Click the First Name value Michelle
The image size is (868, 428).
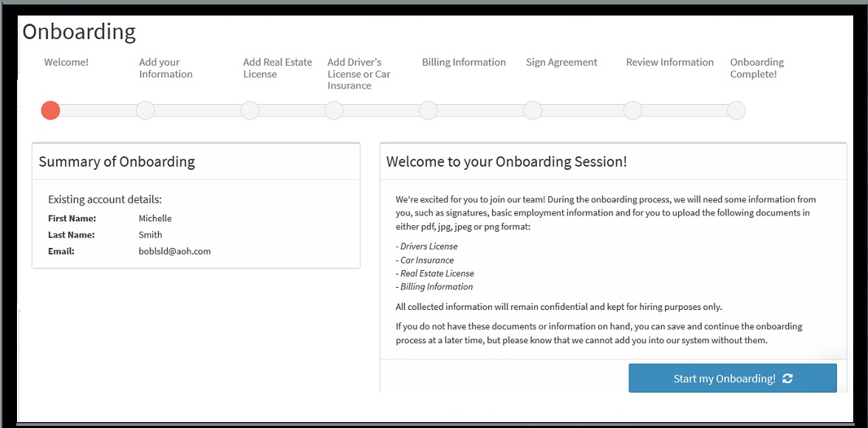click(x=154, y=218)
